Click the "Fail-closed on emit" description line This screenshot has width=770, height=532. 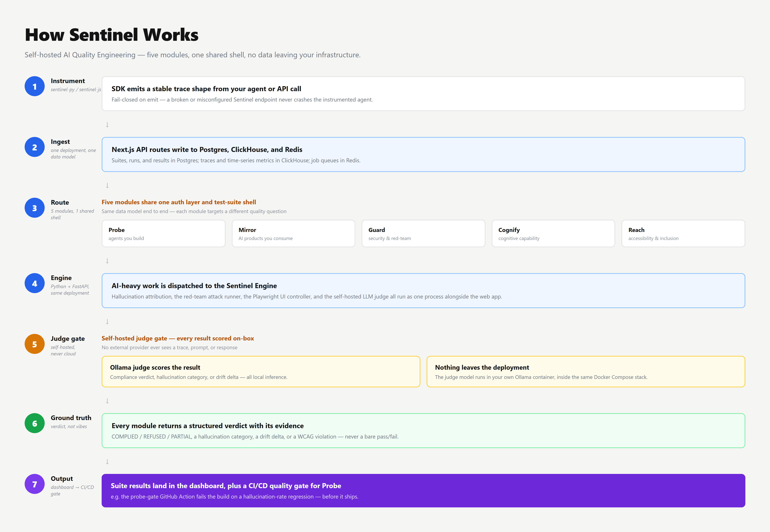tap(242, 100)
